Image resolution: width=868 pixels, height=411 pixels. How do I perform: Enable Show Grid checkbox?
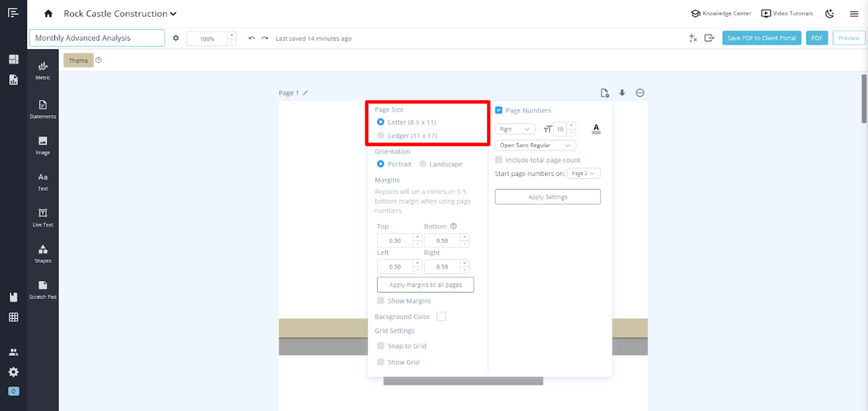tap(381, 362)
